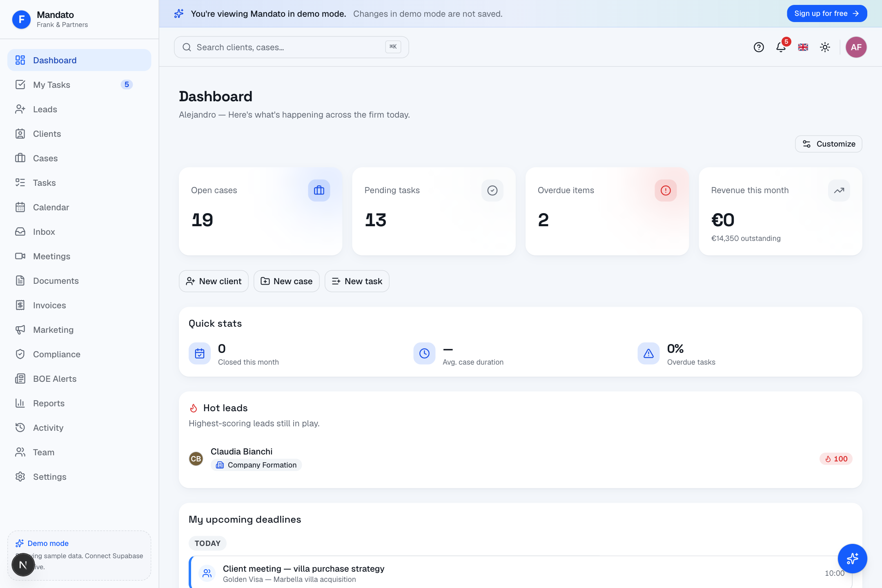Open the Open cases card
882x588 pixels.
tap(261, 211)
